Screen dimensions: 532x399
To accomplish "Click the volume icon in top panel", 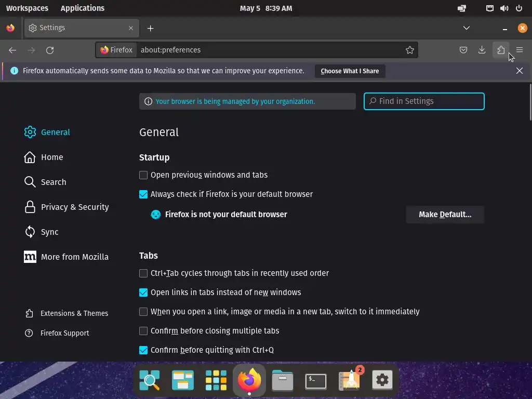I will click(504, 8).
